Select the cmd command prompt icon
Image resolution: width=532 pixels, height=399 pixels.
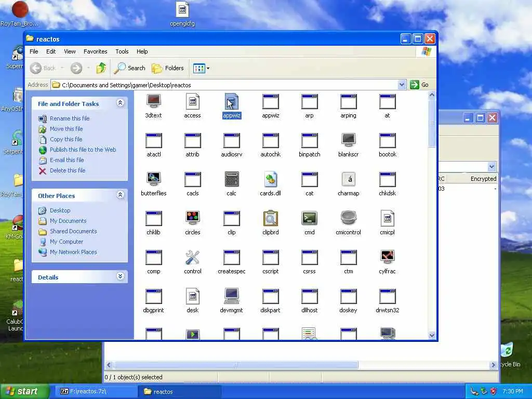pyautogui.click(x=310, y=218)
